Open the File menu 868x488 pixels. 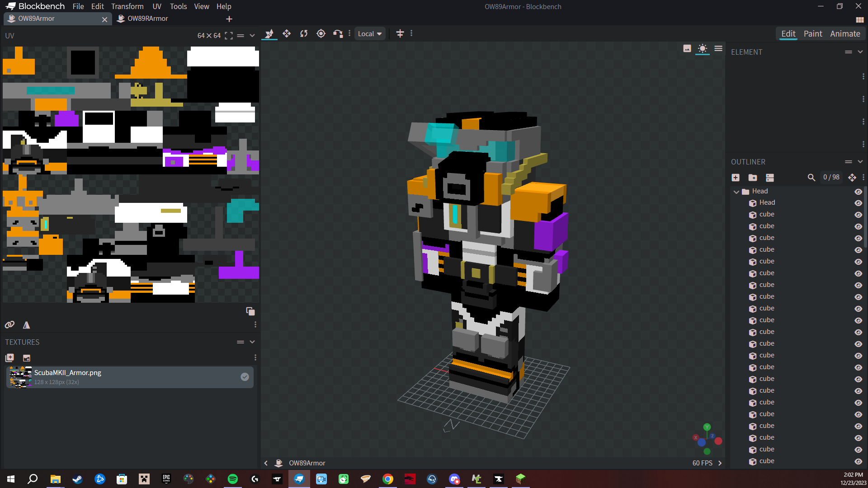(78, 6)
